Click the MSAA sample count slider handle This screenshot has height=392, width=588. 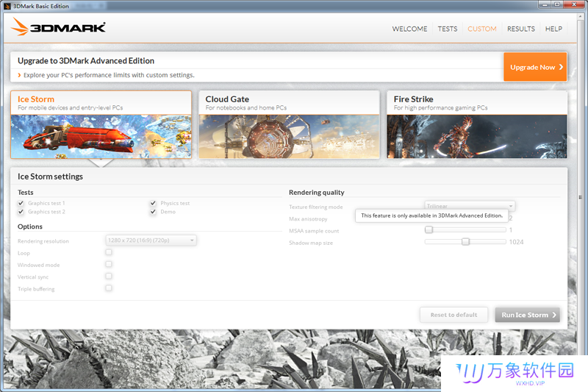point(429,229)
